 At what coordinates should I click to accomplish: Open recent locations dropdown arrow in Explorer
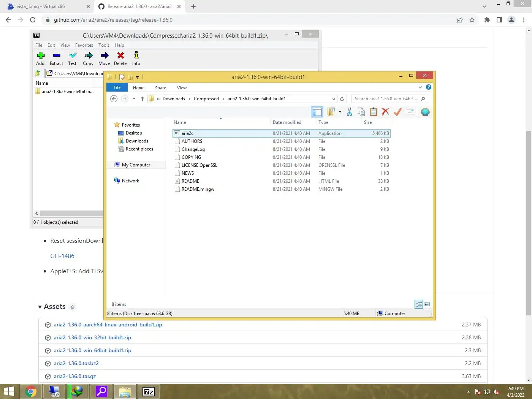tap(134, 99)
